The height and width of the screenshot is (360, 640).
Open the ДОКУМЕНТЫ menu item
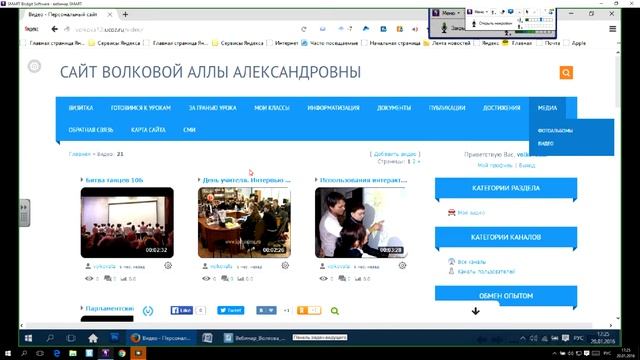[394, 108]
